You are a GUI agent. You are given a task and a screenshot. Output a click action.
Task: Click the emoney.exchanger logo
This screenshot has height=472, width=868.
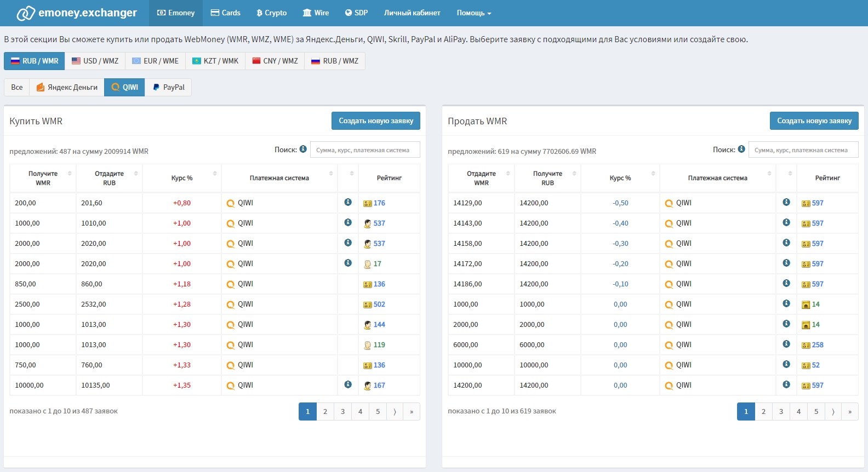click(x=77, y=13)
